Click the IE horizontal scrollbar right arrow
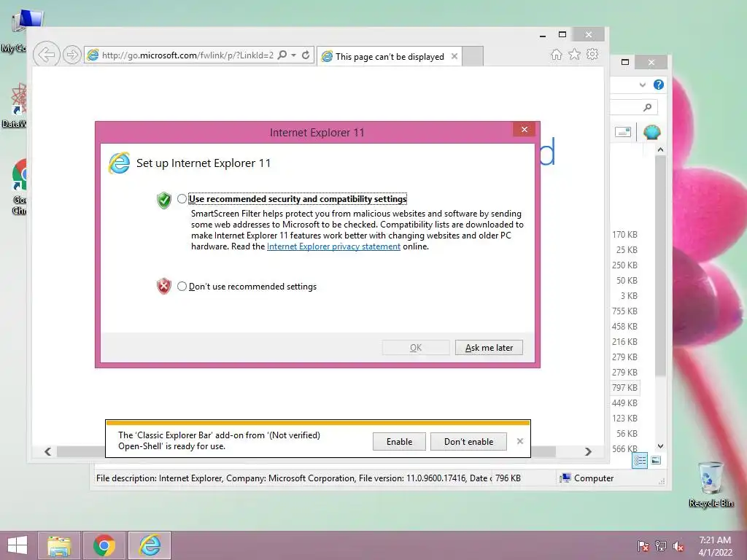 click(x=589, y=451)
